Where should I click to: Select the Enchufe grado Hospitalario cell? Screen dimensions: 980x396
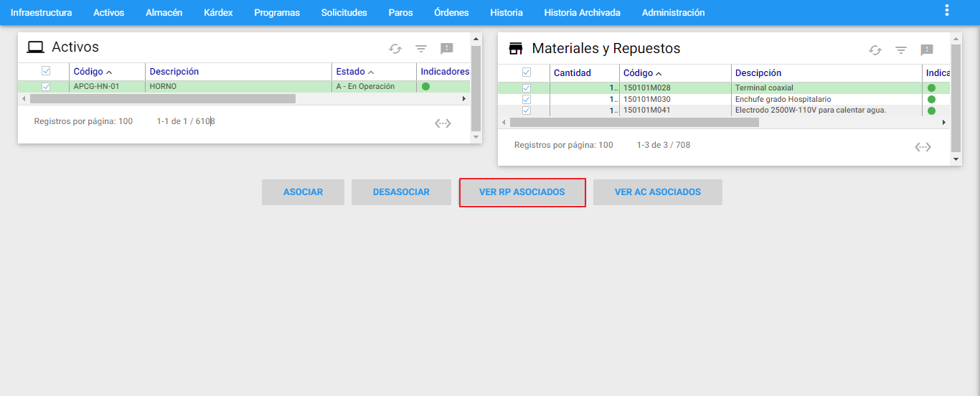826,99
